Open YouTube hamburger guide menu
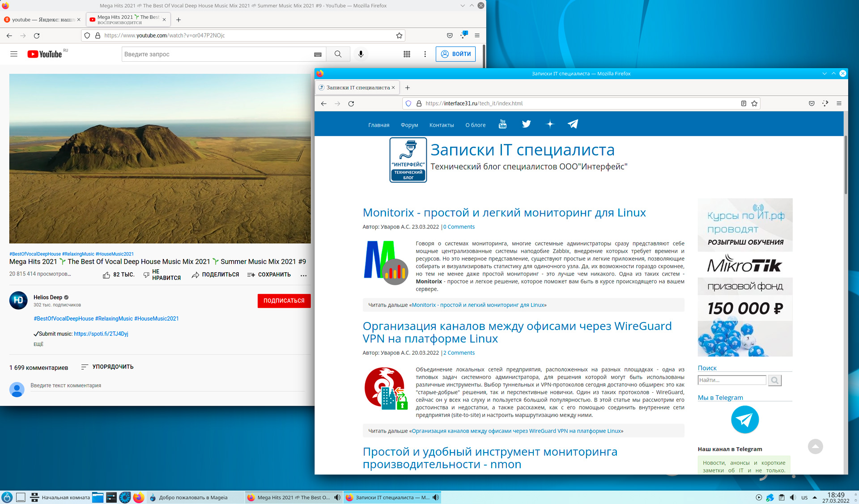The width and height of the screenshot is (859, 504). coord(14,54)
